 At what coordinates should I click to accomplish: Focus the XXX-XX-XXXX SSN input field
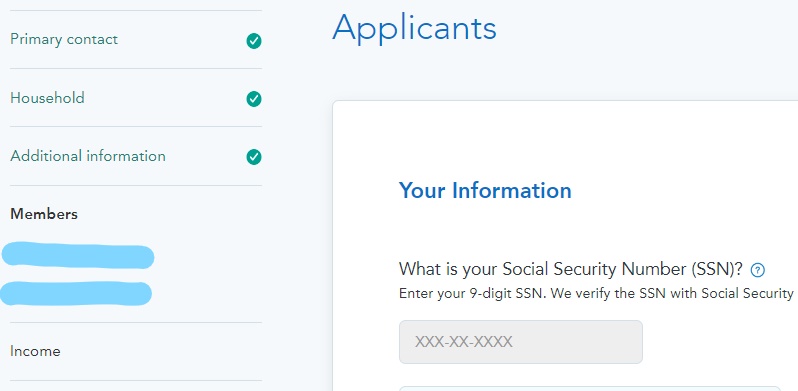[x=521, y=342]
